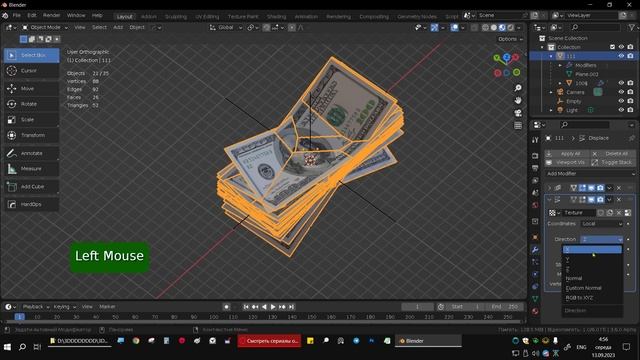Image resolution: width=640 pixels, height=360 pixels.
Task: Switch to wireframe viewport shading
Action: point(485,27)
